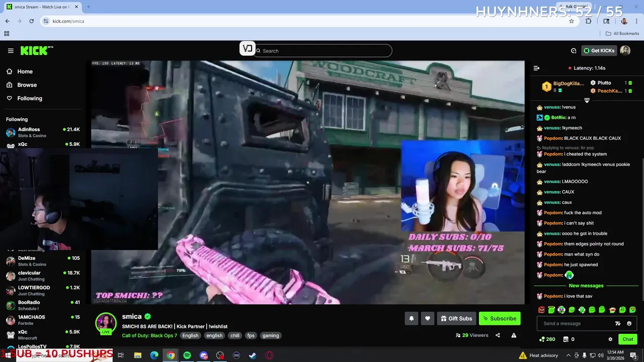
Task: Click the Kick search field
Action: (322, 51)
